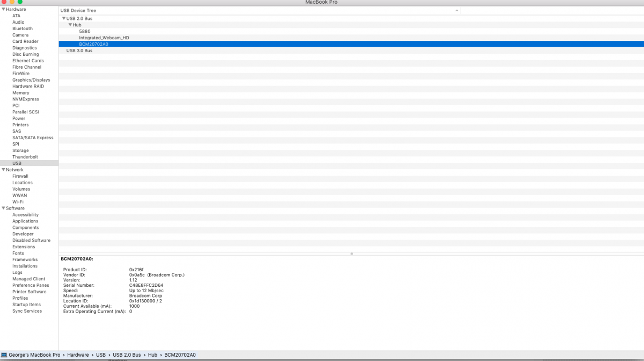Open Preference Panes list
The width and height of the screenshot is (644, 361).
(x=31, y=286)
